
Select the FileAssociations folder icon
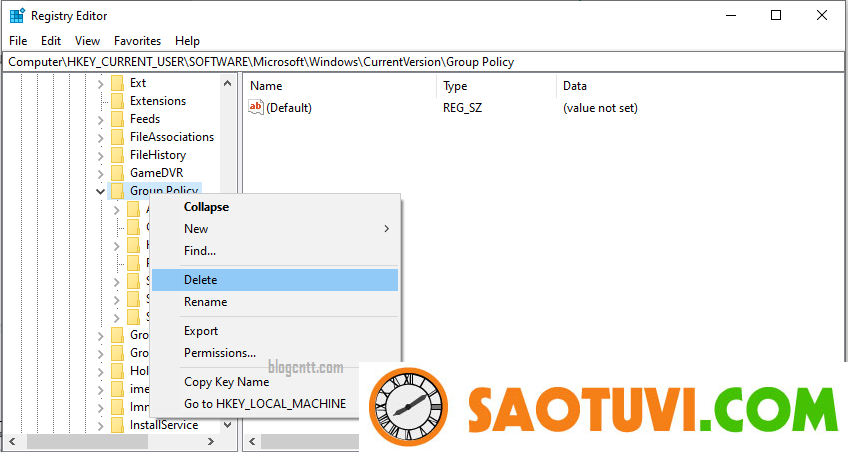coord(117,137)
